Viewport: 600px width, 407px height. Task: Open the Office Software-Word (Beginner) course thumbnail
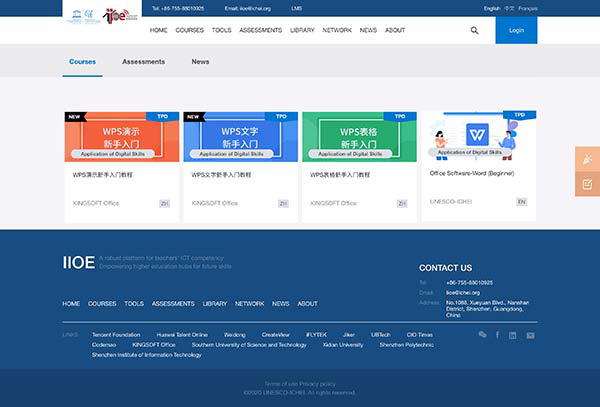[478, 137]
